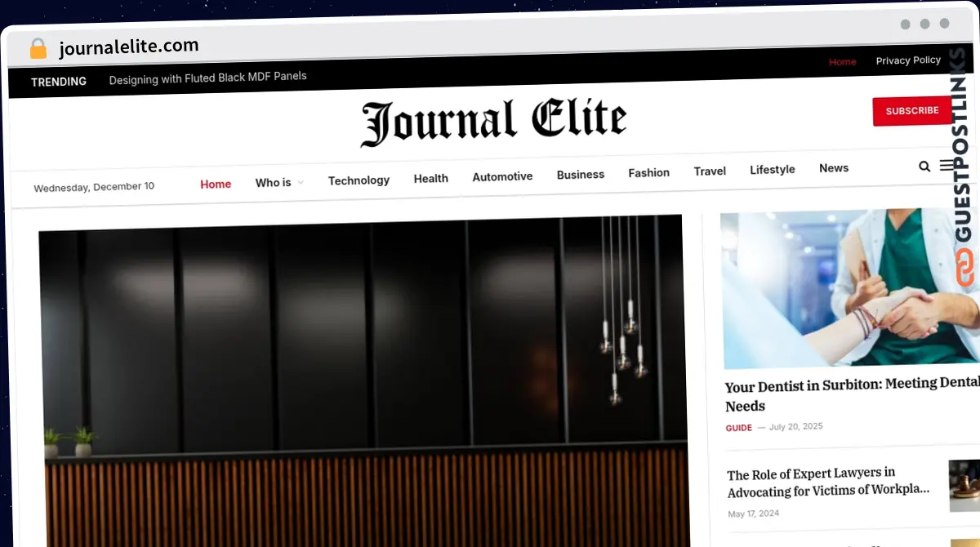Open the Privacy Policy link
The height and width of the screenshot is (547, 980).
pyautogui.click(x=908, y=60)
